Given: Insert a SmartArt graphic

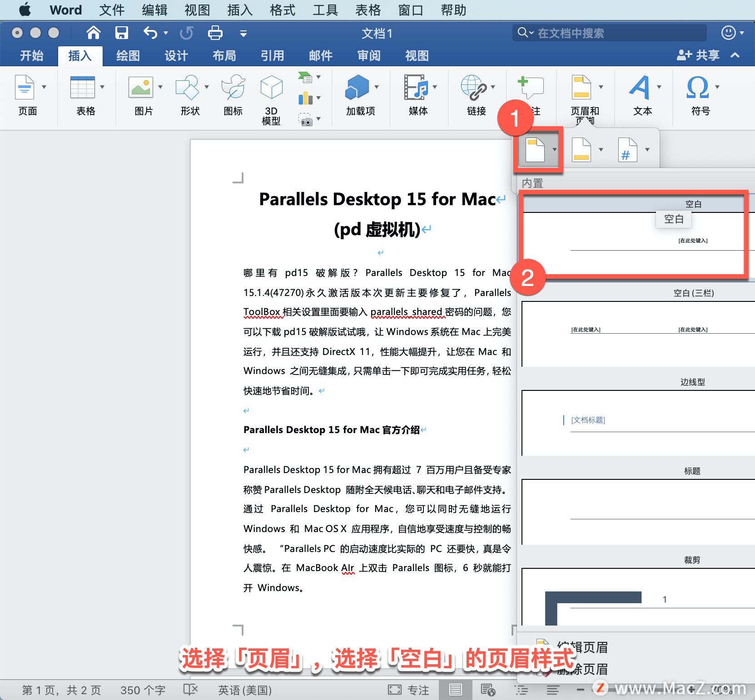Looking at the screenshot, I should [x=305, y=78].
